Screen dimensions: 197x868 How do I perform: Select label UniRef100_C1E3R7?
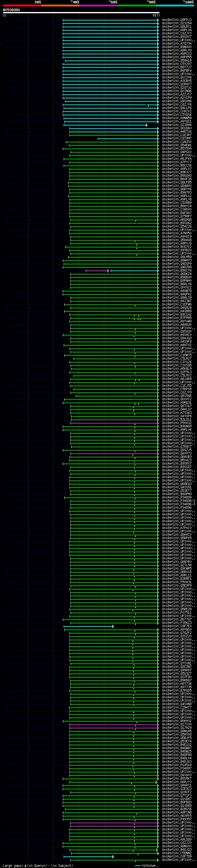pyautogui.click(x=176, y=135)
